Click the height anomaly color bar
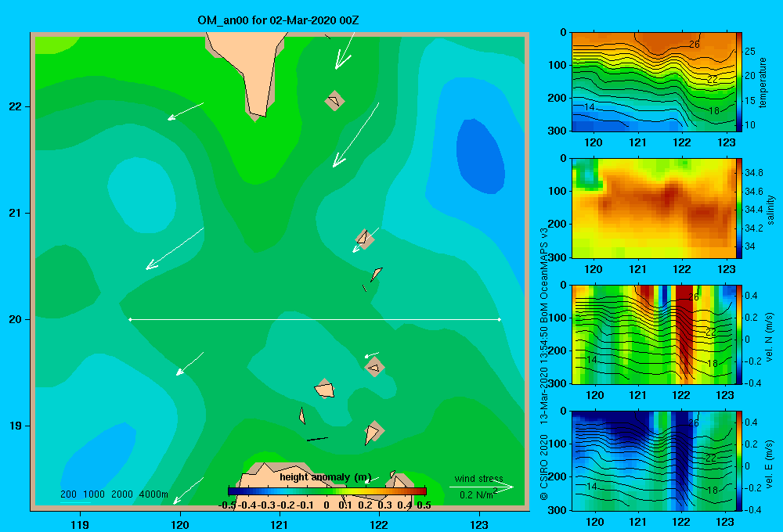This screenshot has height=532, width=783. click(327, 491)
